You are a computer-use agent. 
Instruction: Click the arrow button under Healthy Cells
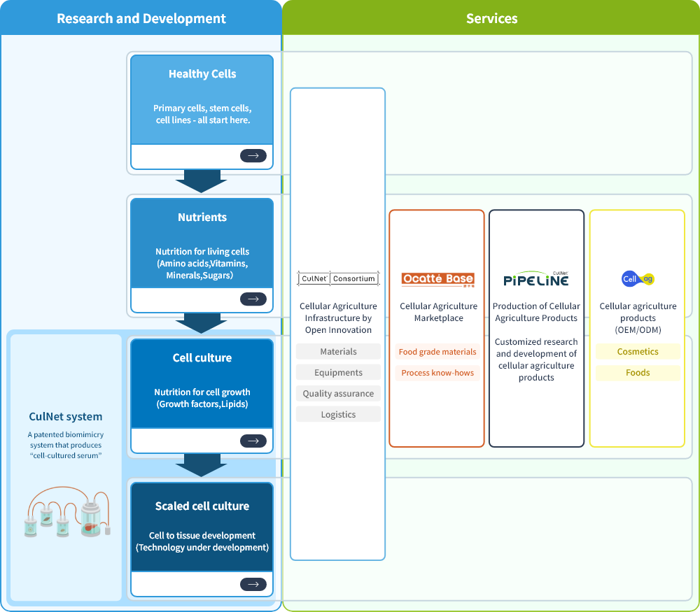pos(253,156)
